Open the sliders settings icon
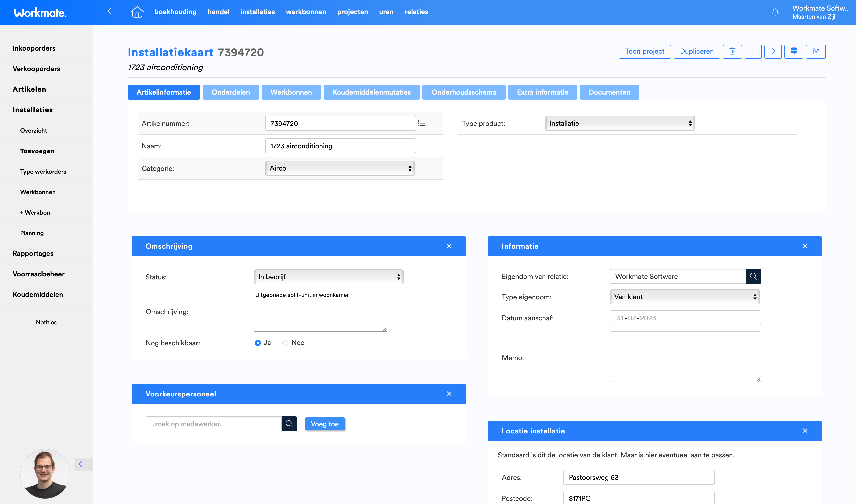The image size is (856, 504). pos(815,51)
